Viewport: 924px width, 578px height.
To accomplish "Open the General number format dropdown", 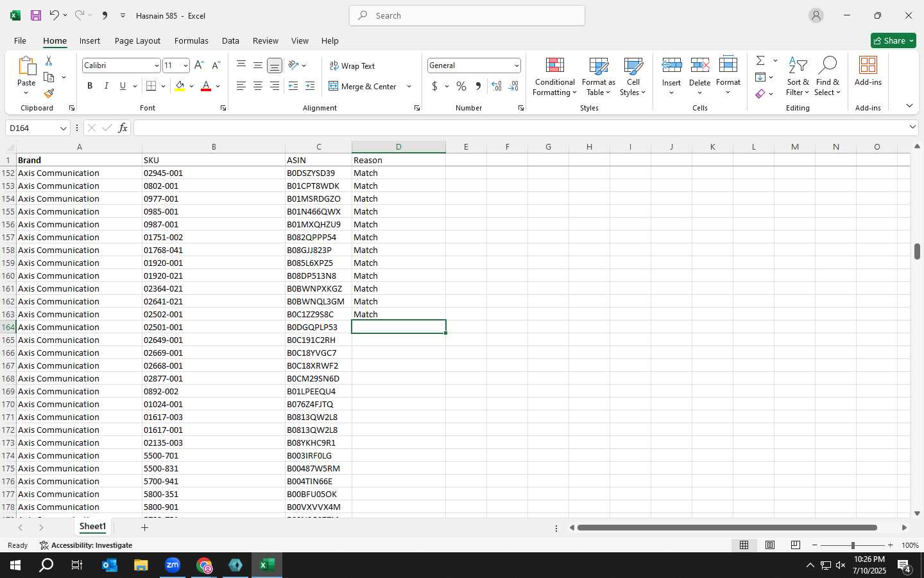I will pos(516,66).
